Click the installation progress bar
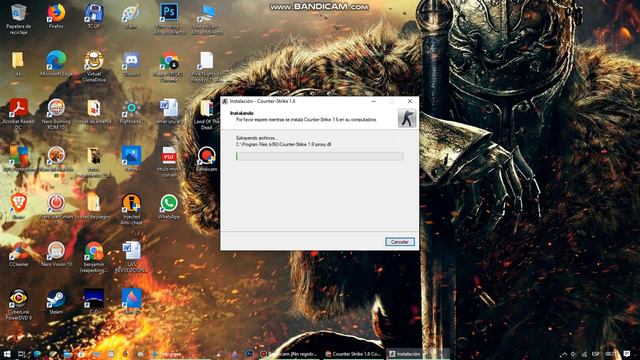The width and height of the screenshot is (640, 360). click(x=319, y=156)
